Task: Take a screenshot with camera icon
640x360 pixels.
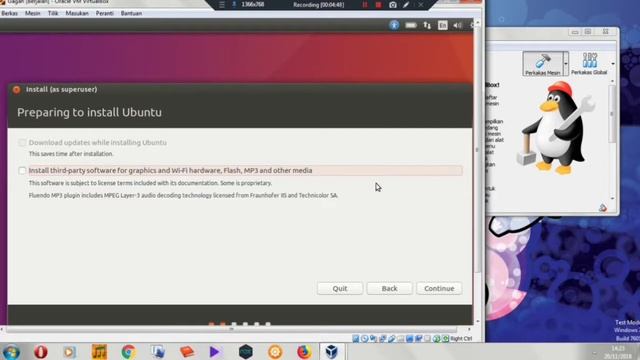Action: (393, 5)
